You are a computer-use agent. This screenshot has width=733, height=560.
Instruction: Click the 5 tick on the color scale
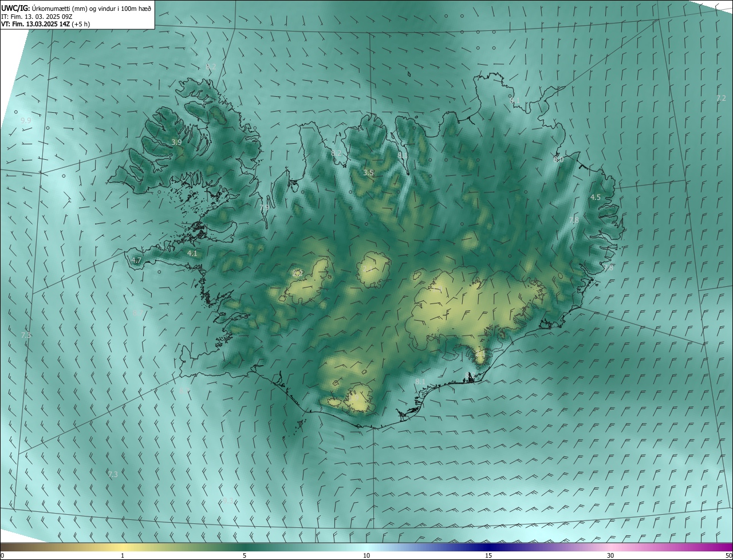coord(245,556)
